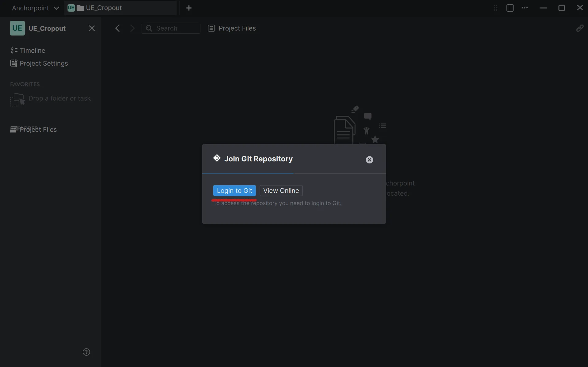Open the Anchorpoint dropdown menu
This screenshot has width=588, height=367.
35,8
